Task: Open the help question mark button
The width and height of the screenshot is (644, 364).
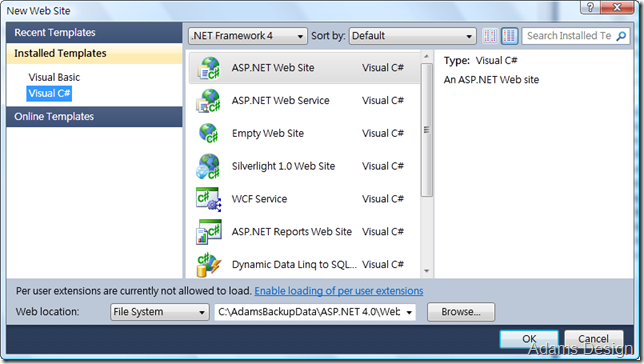Action: coord(590,7)
